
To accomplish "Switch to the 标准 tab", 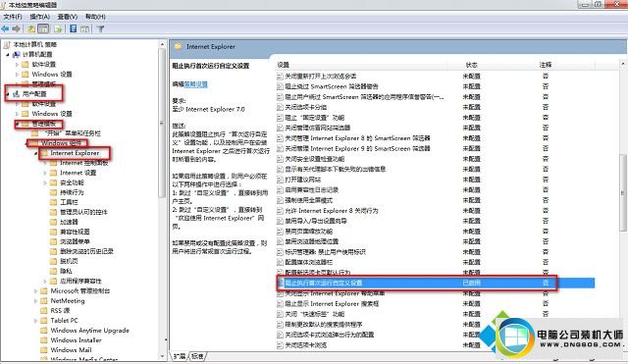I will click(x=197, y=356).
